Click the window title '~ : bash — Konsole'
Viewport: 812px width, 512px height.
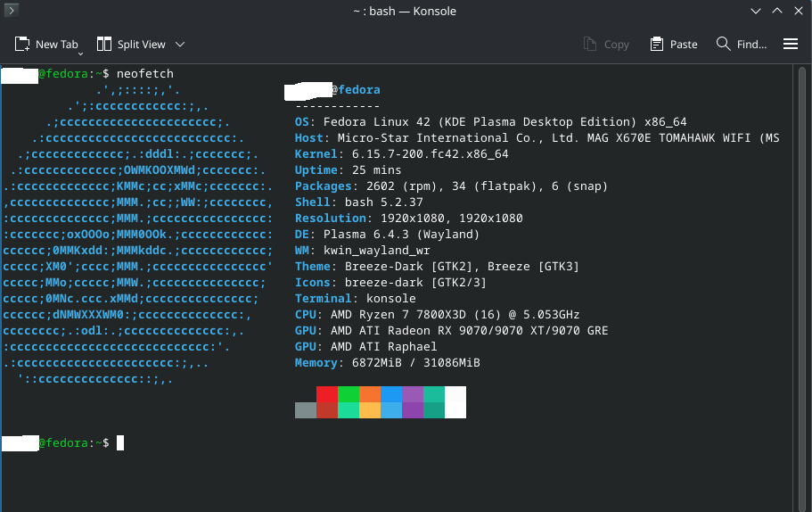pos(405,11)
